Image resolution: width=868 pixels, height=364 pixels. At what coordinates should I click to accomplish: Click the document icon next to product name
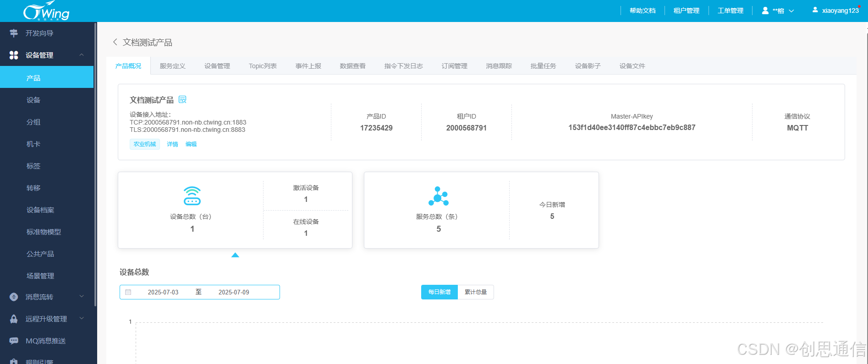pos(182,99)
